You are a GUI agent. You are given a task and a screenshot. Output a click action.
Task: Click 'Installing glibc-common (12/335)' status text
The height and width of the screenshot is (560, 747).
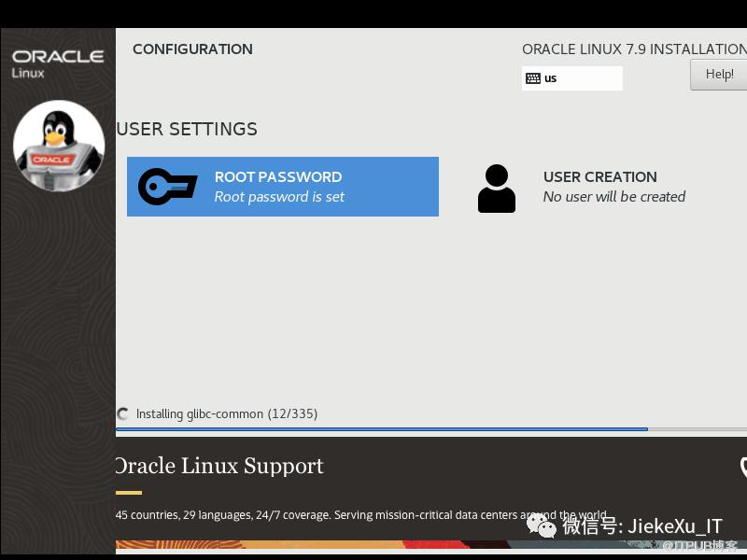pos(227,413)
